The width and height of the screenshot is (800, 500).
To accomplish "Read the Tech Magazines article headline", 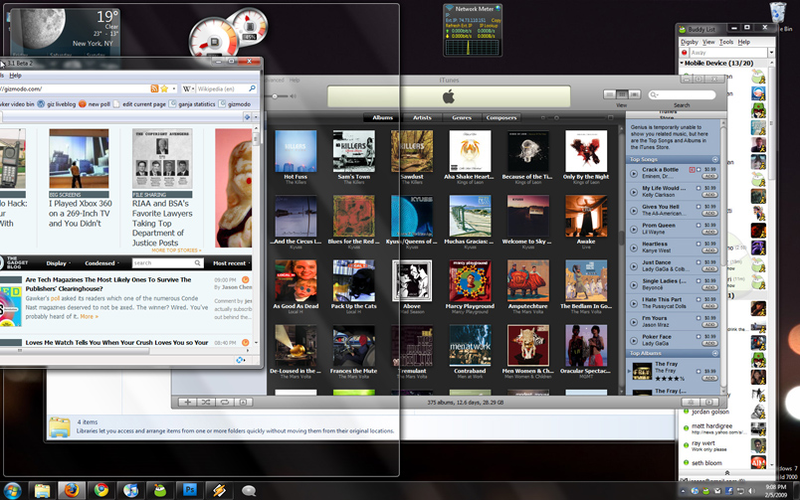I will (x=108, y=284).
